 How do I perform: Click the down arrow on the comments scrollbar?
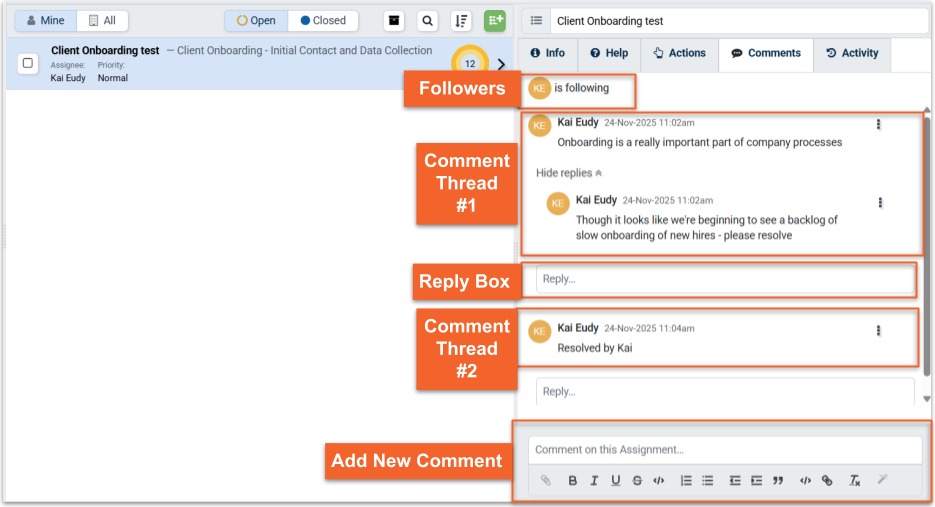927,398
